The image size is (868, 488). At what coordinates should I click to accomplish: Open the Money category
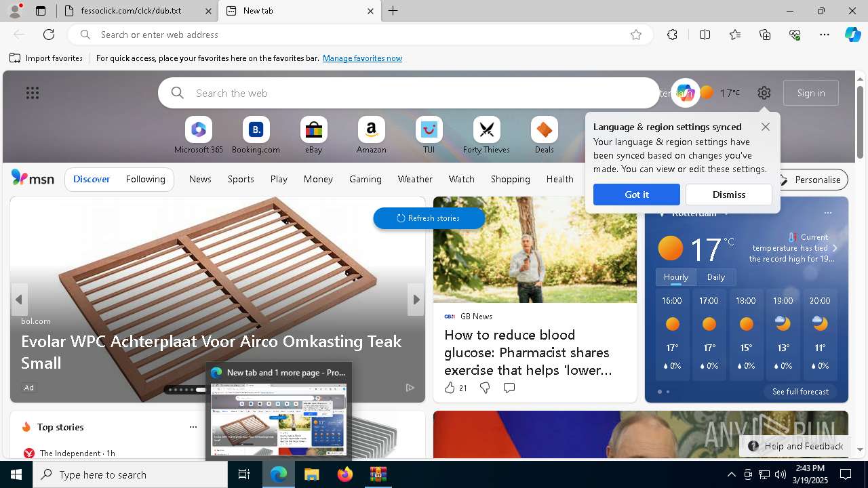click(x=318, y=179)
